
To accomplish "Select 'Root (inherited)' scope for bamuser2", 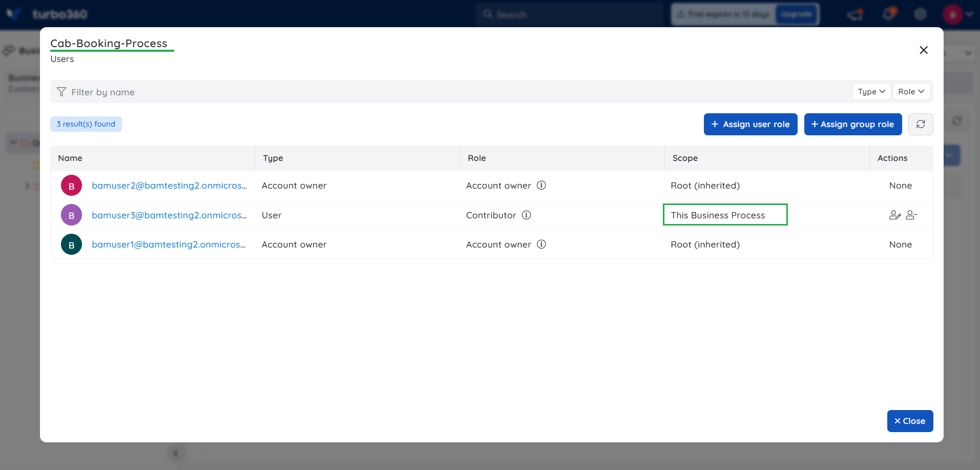I will pos(705,186).
